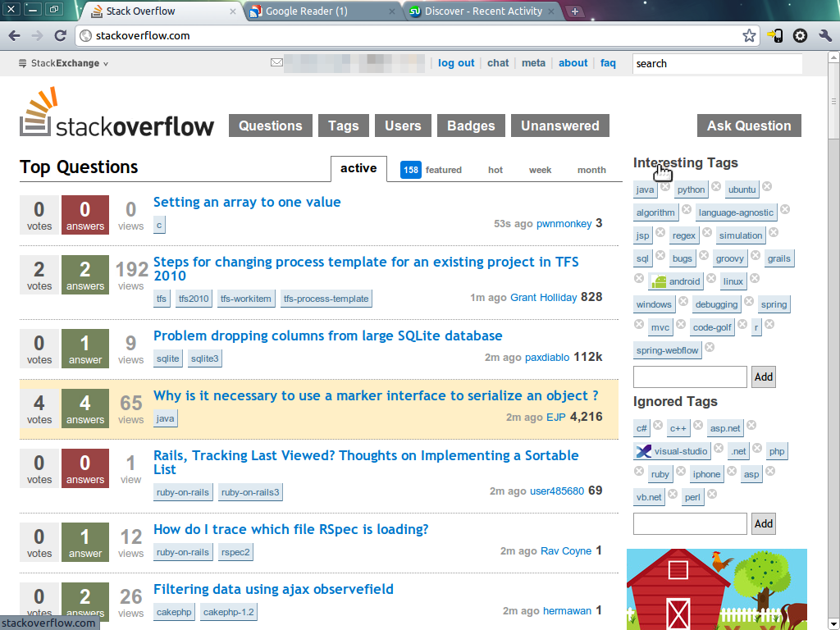This screenshot has width=840, height=630.
Task: Open the Users navigation button
Action: coord(403,126)
